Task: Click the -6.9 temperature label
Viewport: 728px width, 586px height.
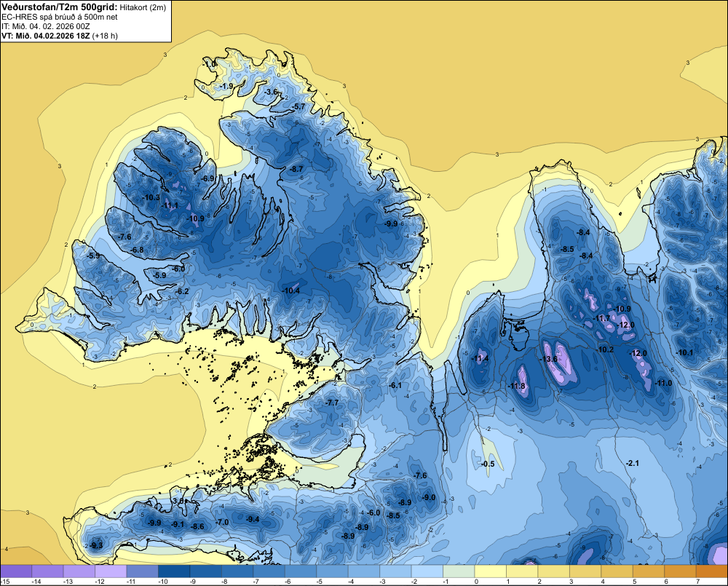Action: [x=207, y=178]
